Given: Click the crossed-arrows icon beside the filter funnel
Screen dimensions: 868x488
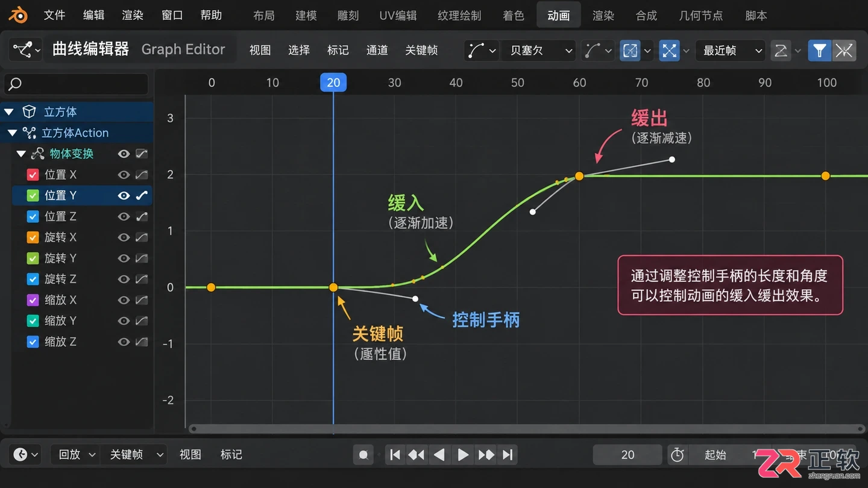Looking at the screenshot, I should (844, 51).
